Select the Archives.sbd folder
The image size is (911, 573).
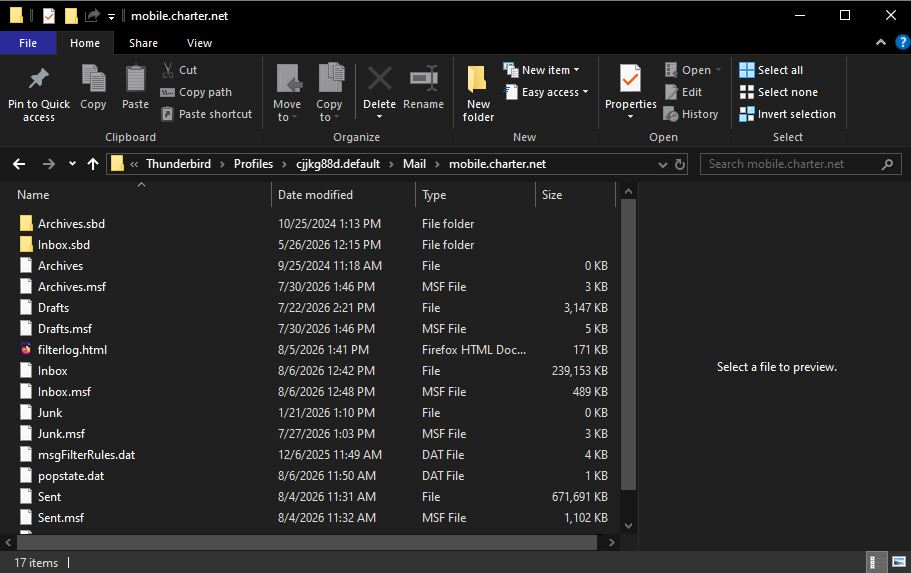pos(71,224)
